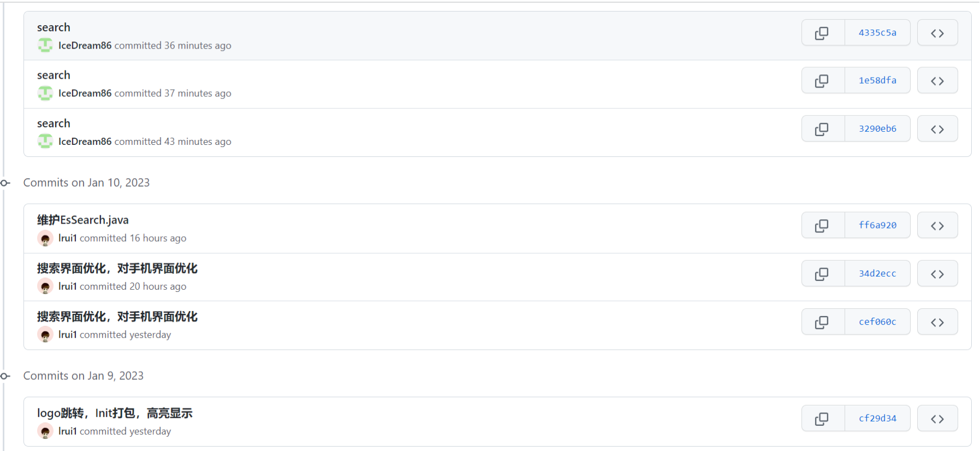The image size is (980, 451).
Task: Open commit hash link cf29d34
Action: (877, 419)
